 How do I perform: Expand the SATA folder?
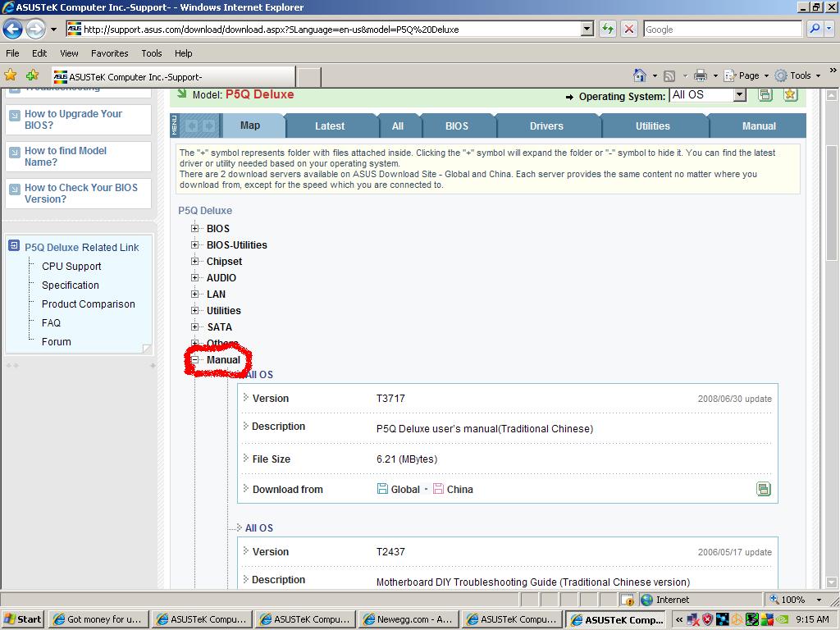tap(195, 326)
